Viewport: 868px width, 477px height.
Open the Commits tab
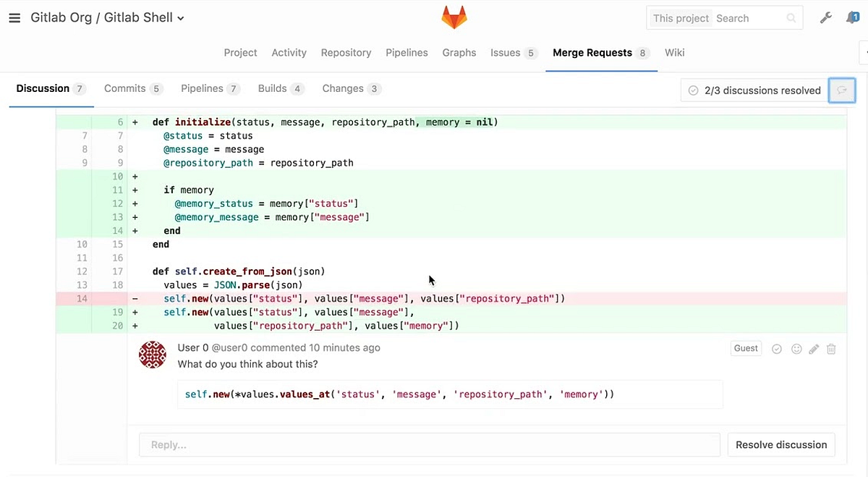[124, 88]
